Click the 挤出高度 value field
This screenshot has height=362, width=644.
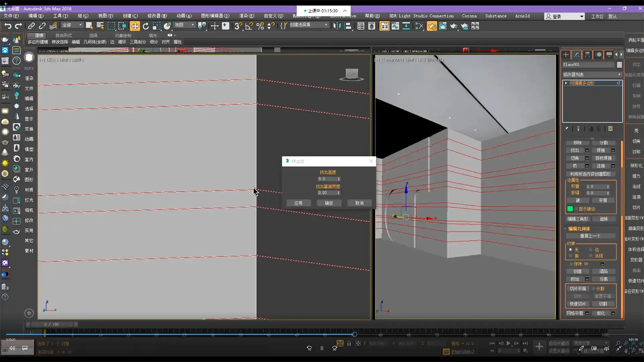point(327,179)
